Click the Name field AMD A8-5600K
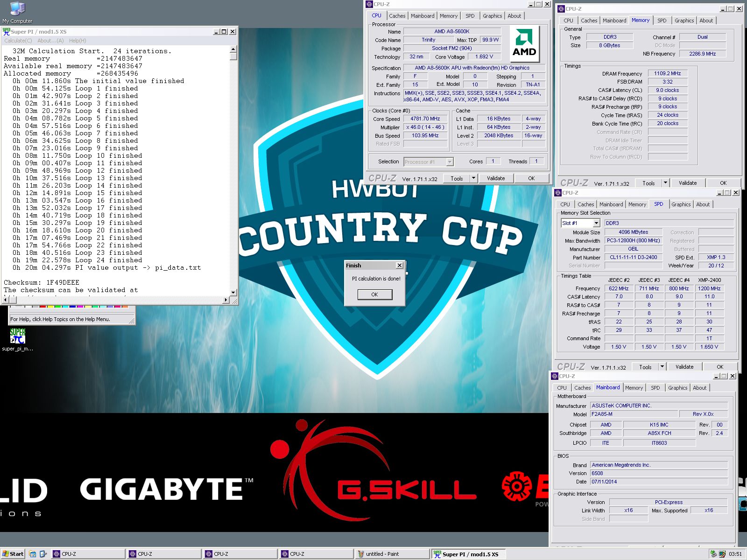This screenshot has height=560, width=747. click(x=452, y=32)
